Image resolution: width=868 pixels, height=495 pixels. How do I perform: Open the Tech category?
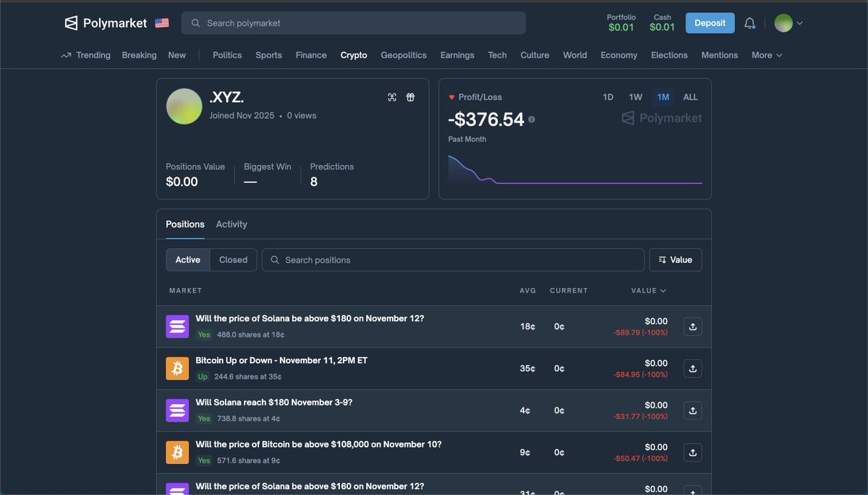point(498,55)
